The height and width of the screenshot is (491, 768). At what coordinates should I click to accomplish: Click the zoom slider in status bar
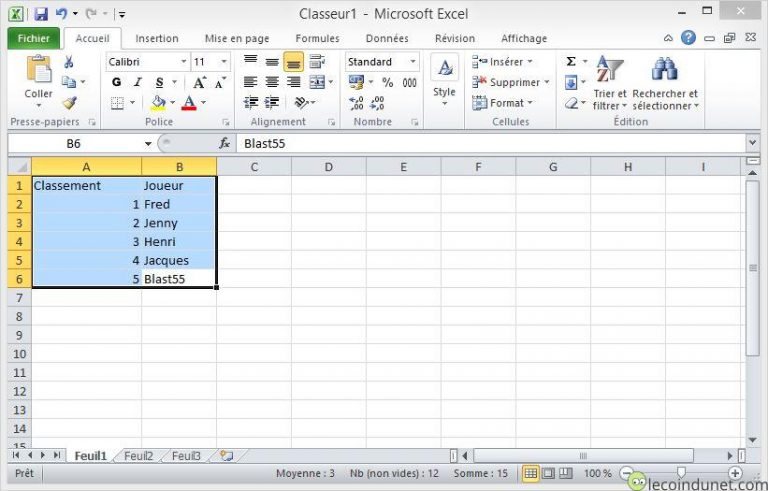tap(681, 473)
